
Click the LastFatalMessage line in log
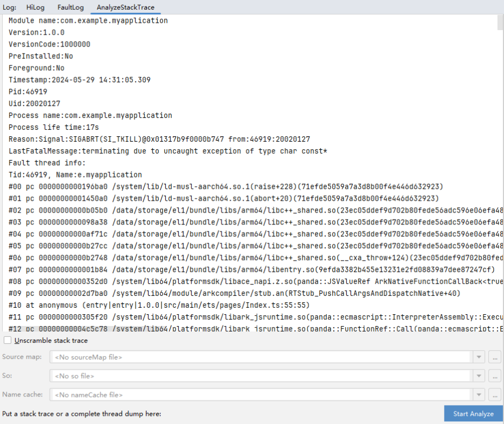tap(167, 151)
